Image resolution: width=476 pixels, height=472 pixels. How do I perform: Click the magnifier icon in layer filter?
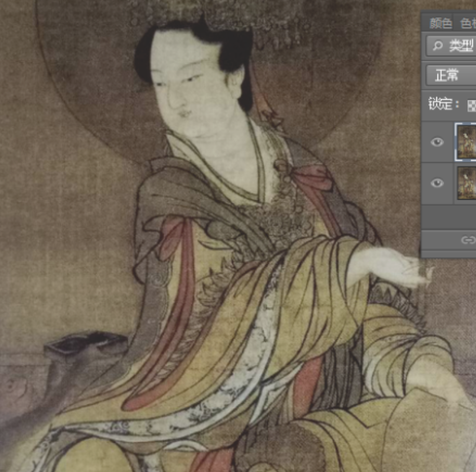(x=438, y=45)
